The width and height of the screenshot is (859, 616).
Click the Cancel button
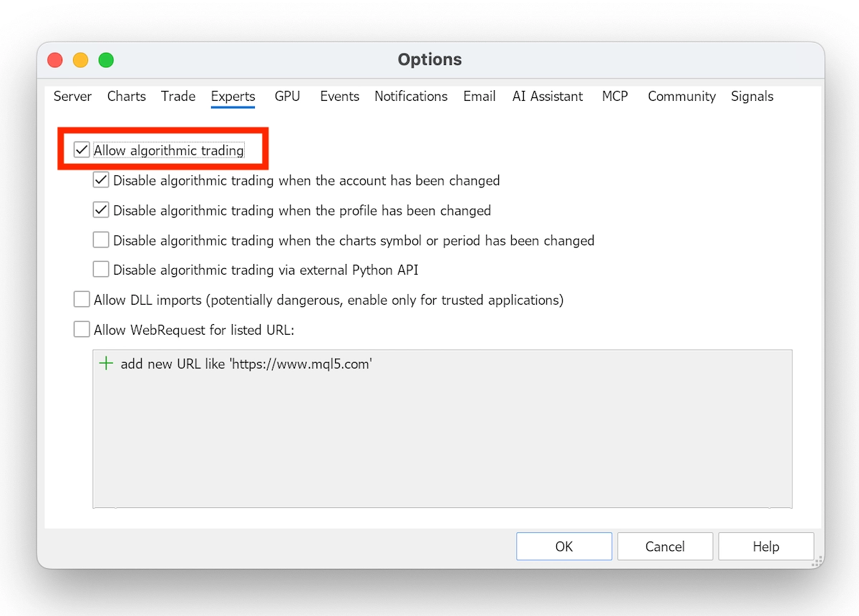tap(665, 547)
